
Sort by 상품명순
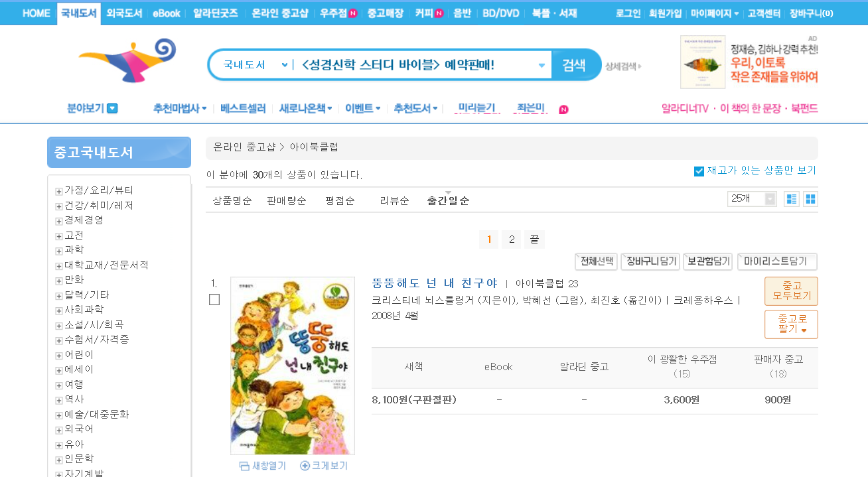tap(232, 200)
